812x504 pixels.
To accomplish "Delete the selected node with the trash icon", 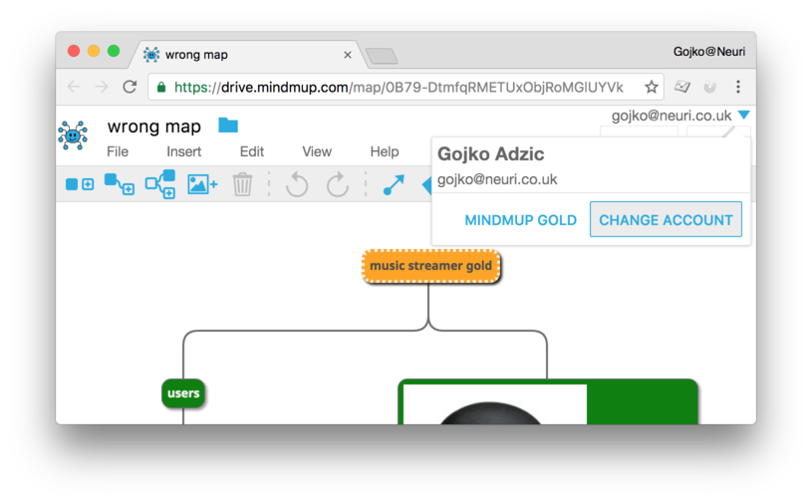I will click(x=242, y=184).
